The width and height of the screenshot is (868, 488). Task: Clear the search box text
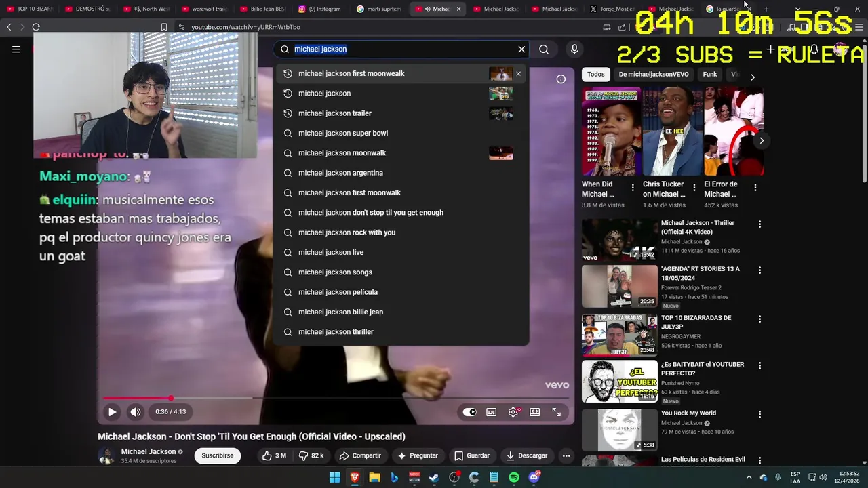click(521, 49)
